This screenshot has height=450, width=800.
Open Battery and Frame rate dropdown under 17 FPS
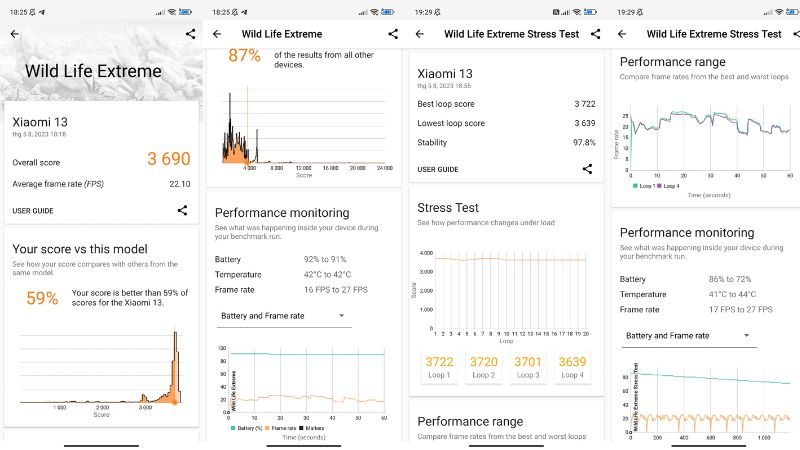click(x=689, y=336)
